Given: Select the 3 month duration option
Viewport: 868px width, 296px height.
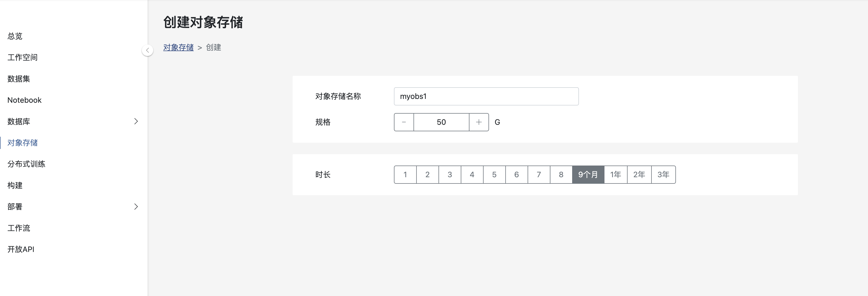Looking at the screenshot, I should [x=450, y=175].
